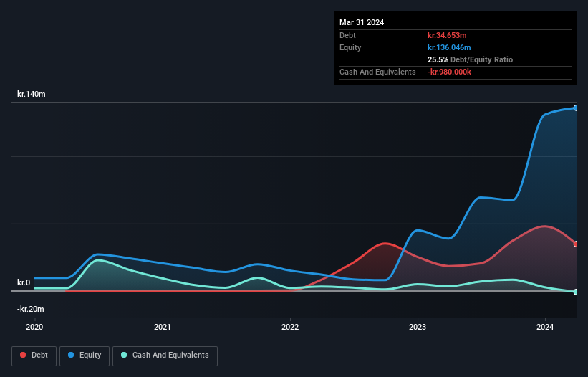
Task: Select the Equity endpoint marker at Mar 2024
Action: point(576,108)
